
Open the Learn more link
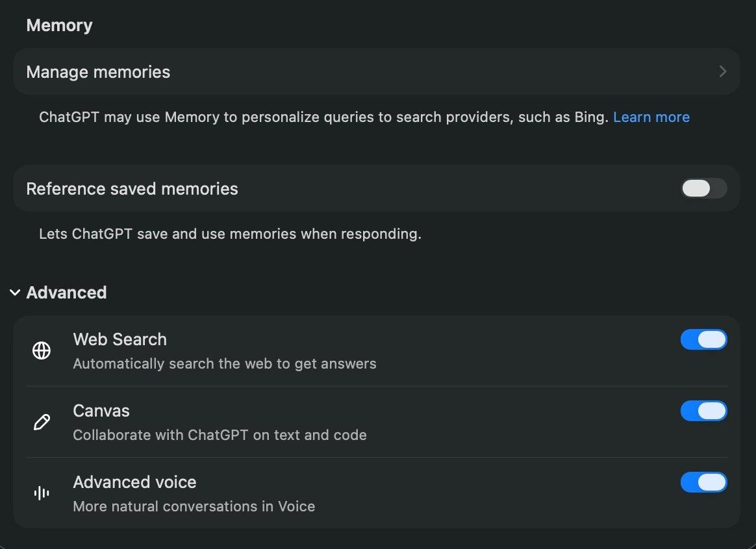tap(651, 117)
